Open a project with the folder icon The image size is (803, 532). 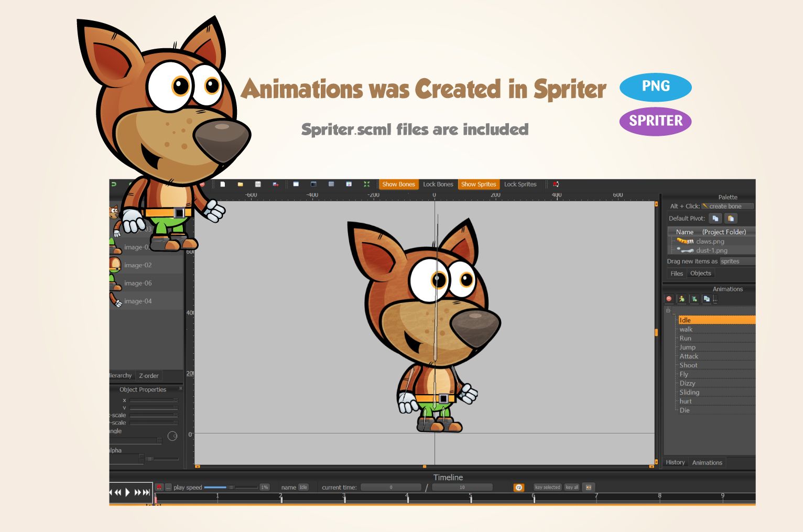tap(240, 184)
